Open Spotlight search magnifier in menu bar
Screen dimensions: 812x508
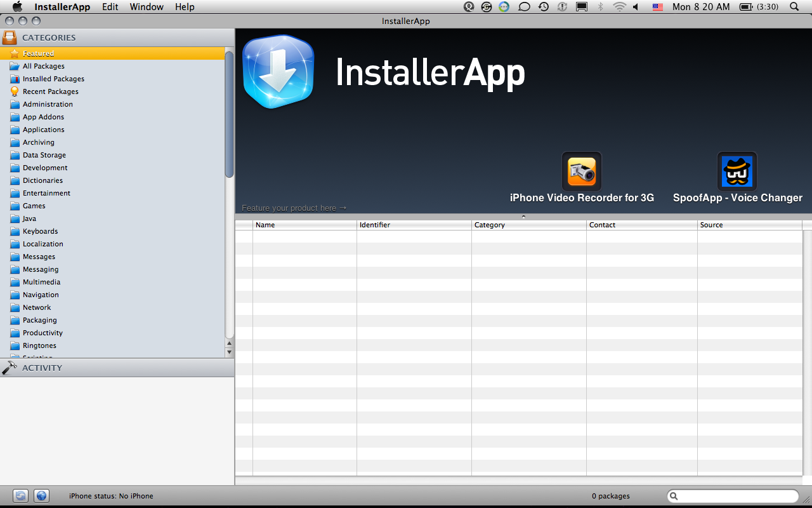pyautogui.click(x=794, y=7)
